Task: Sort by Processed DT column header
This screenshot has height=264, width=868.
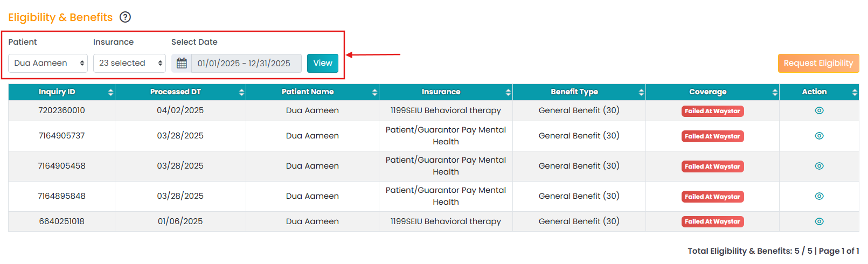Action: click(180, 92)
